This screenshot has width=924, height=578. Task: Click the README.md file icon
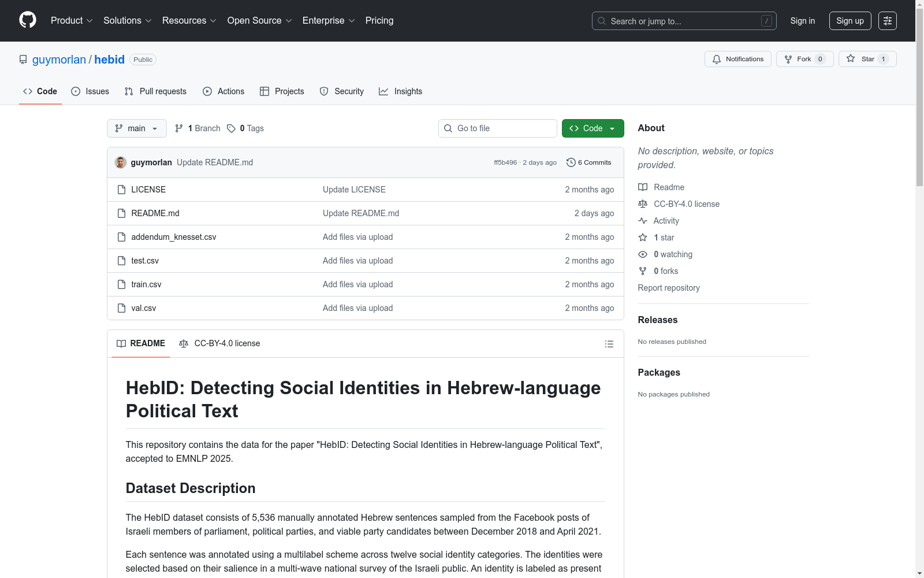click(121, 213)
